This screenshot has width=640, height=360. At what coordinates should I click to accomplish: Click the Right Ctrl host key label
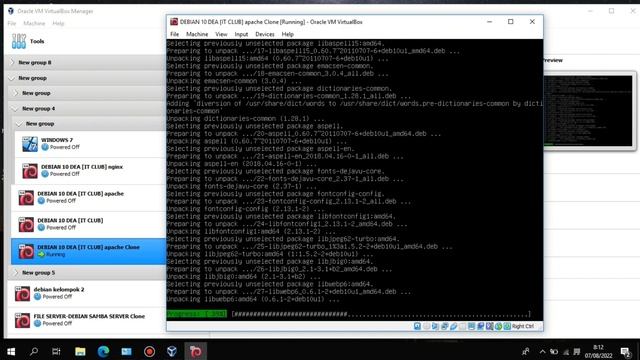523,326
